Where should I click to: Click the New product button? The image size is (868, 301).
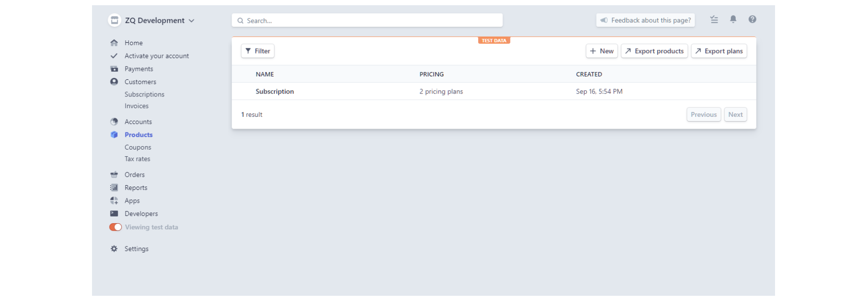601,51
